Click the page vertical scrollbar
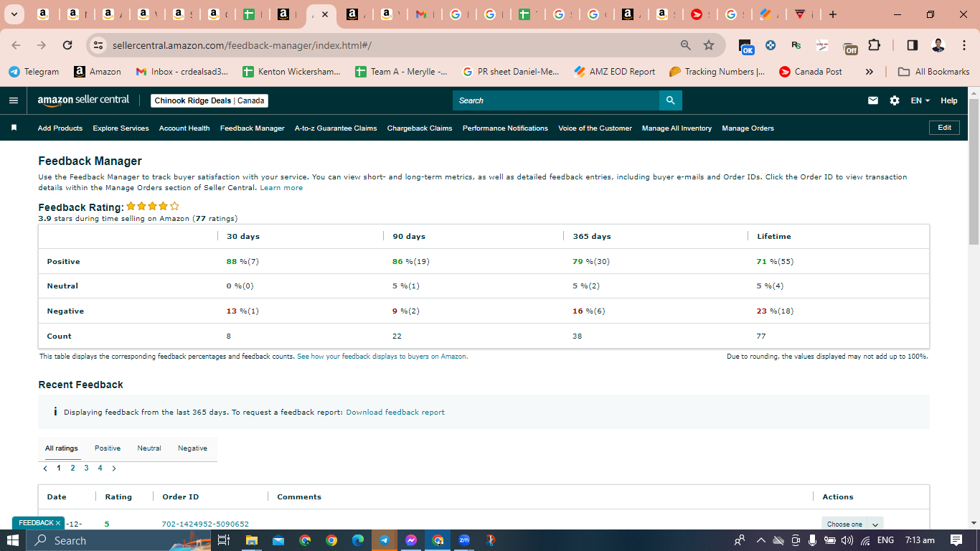The height and width of the screenshot is (551, 980). pyautogui.click(x=974, y=172)
